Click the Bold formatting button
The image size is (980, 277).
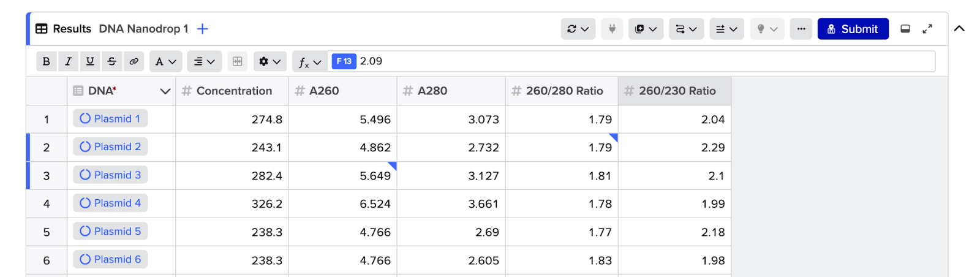(46, 61)
